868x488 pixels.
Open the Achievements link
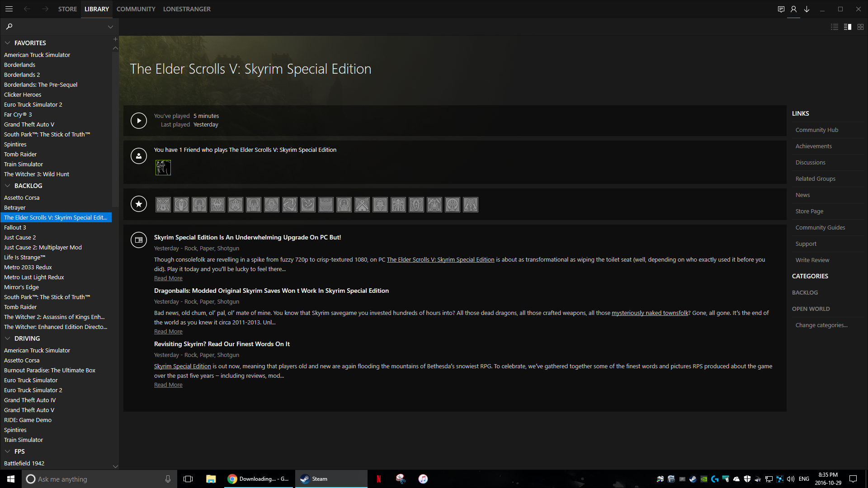[x=814, y=146]
